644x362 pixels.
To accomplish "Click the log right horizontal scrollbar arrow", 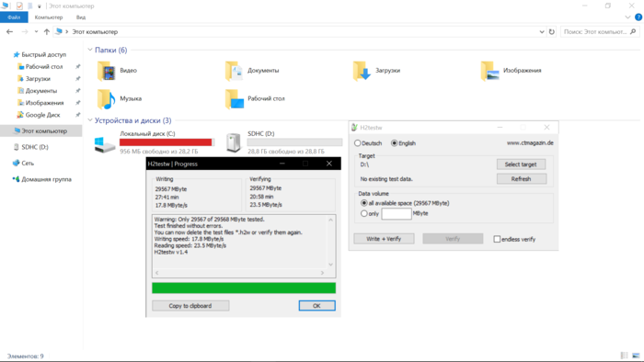I will coord(322,273).
